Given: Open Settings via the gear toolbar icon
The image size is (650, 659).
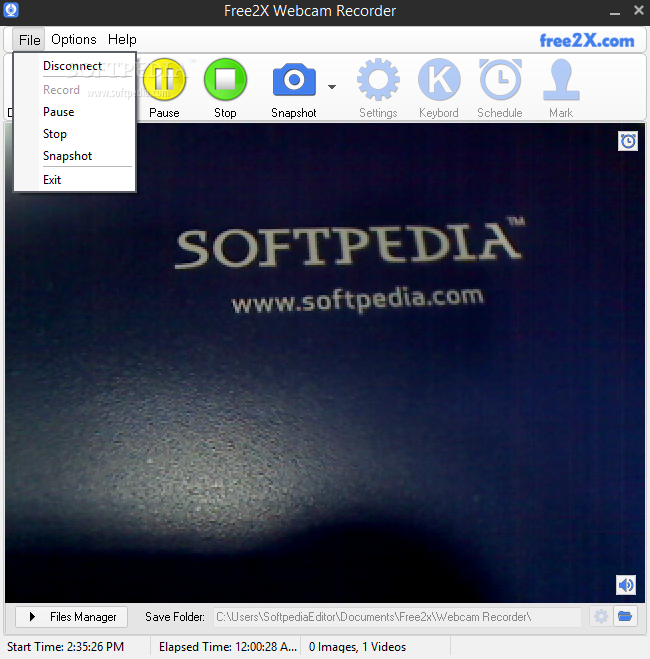Looking at the screenshot, I should [378, 79].
